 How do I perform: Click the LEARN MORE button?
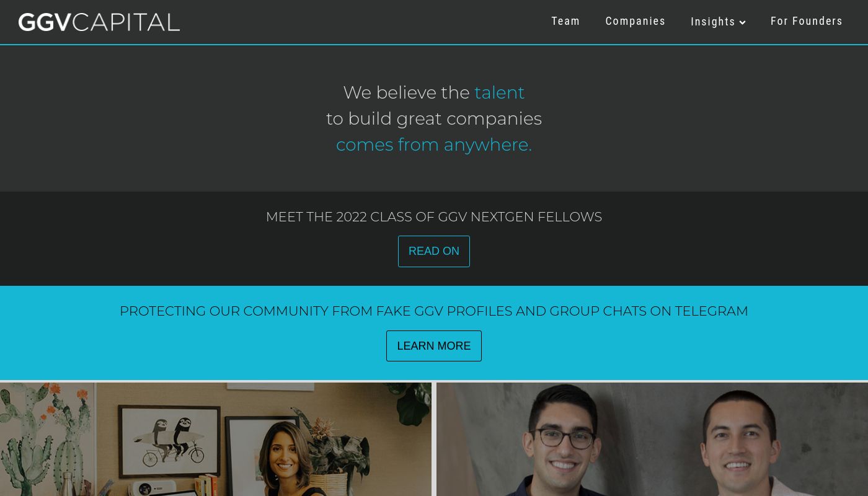434,346
